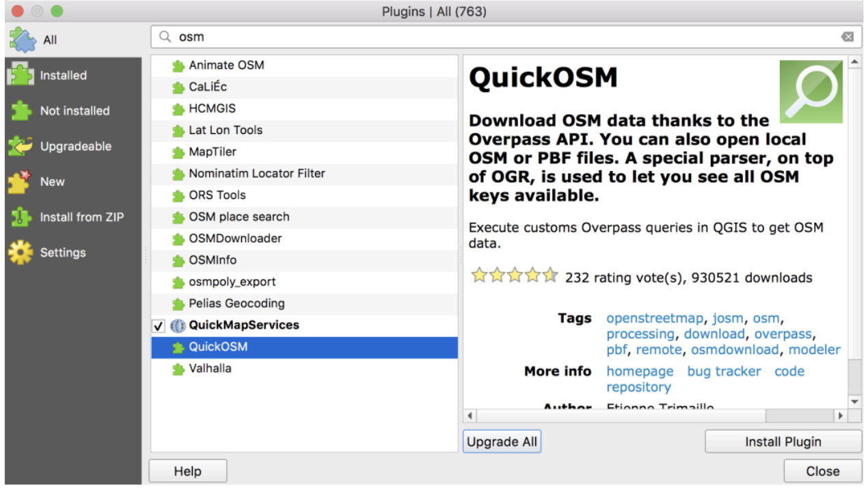Open the Settings tab
Image resolution: width=868 pixels, height=488 pixels.
click(x=73, y=253)
